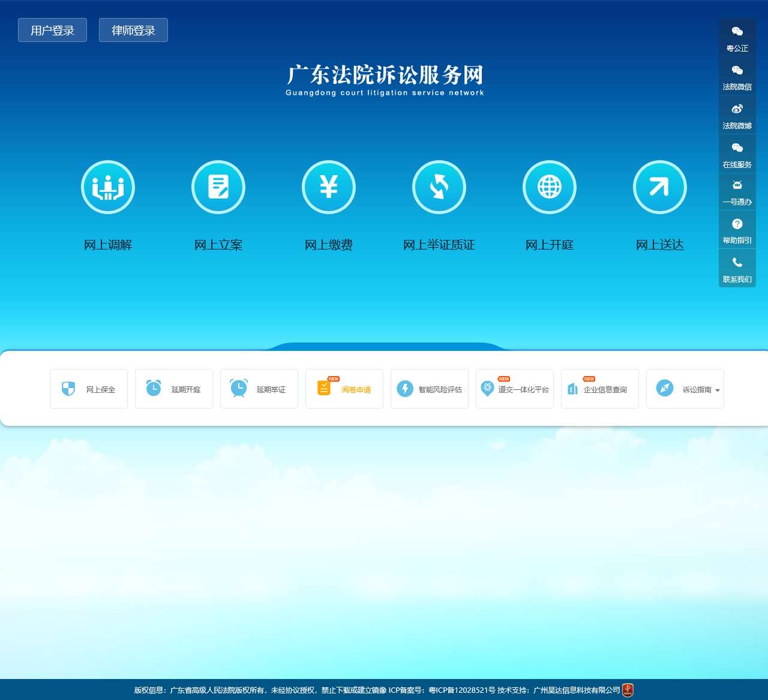Click the 用户登录 user login button
The width and height of the screenshot is (768, 700).
(x=52, y=30)
